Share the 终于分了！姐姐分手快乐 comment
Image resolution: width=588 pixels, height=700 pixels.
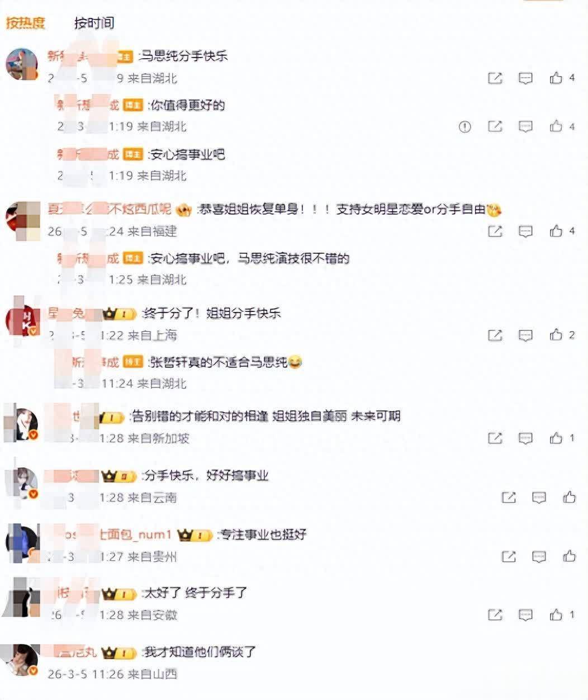click(495, 335)
